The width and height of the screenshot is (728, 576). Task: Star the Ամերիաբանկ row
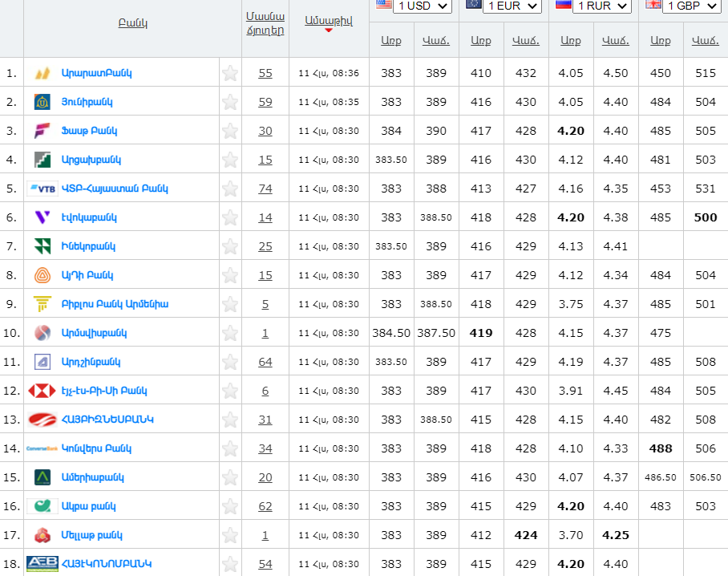pos(230,477)
